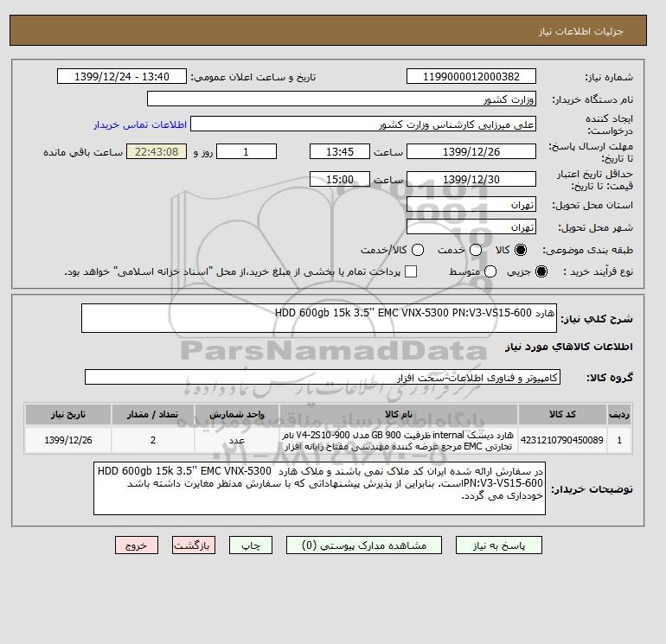Click the buyer notes text area
666x644 pixels.
point(319,488)
